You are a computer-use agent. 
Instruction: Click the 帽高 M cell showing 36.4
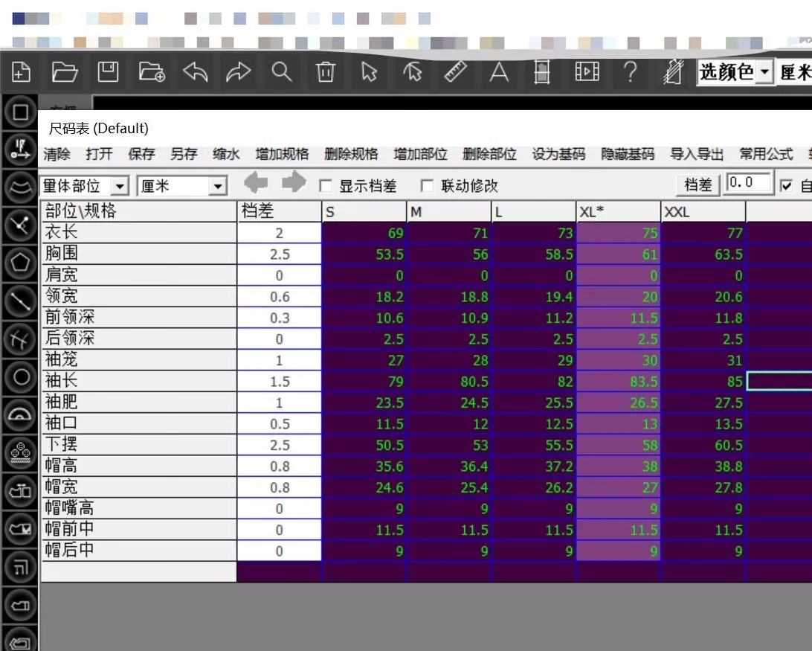click(x=449, y=466)
